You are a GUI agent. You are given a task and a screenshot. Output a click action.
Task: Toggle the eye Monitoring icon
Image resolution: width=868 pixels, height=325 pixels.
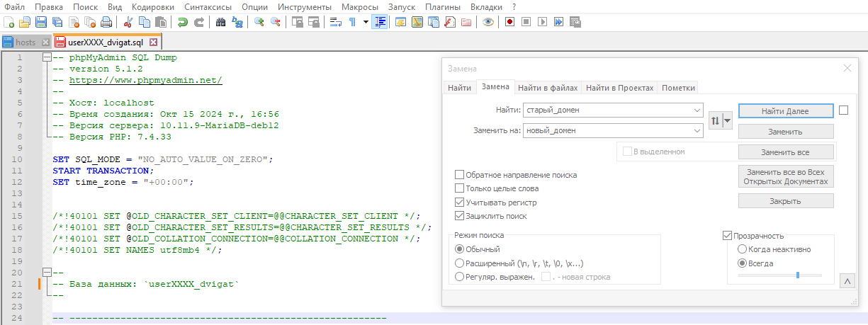tap(487, 22)
